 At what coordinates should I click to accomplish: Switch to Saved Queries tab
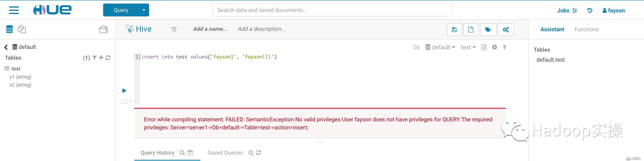click(x=225, y=153)
